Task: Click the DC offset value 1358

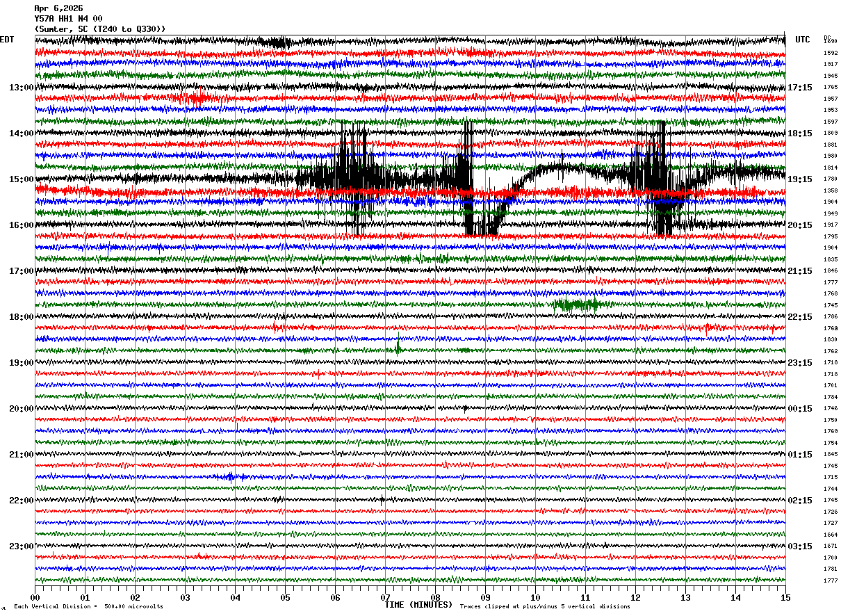Action: (831, 191)
